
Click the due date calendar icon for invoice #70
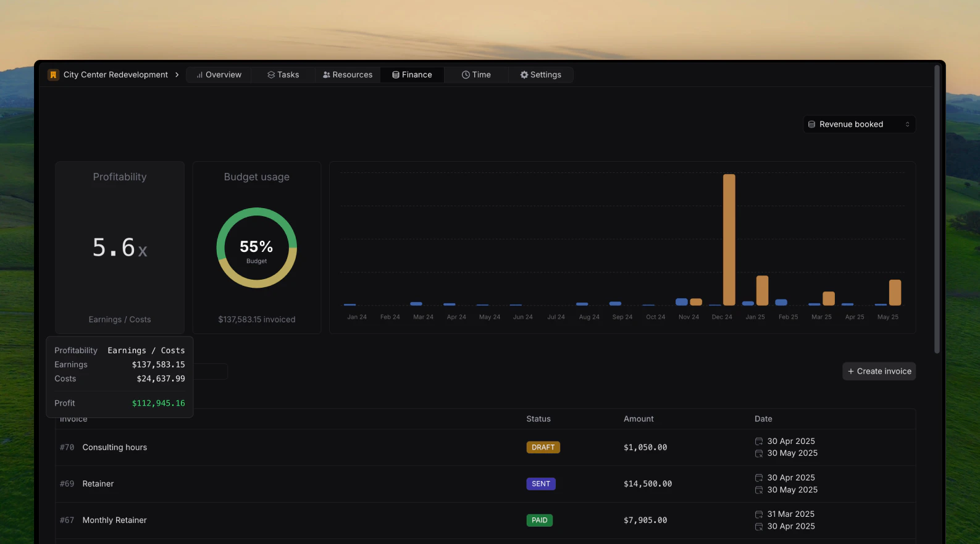pos(759,453)
